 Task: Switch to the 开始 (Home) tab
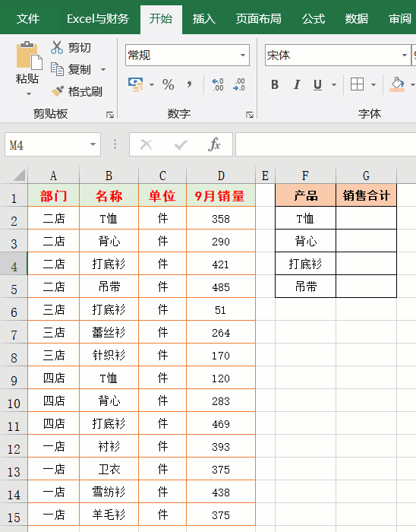(x=161, y=19)
